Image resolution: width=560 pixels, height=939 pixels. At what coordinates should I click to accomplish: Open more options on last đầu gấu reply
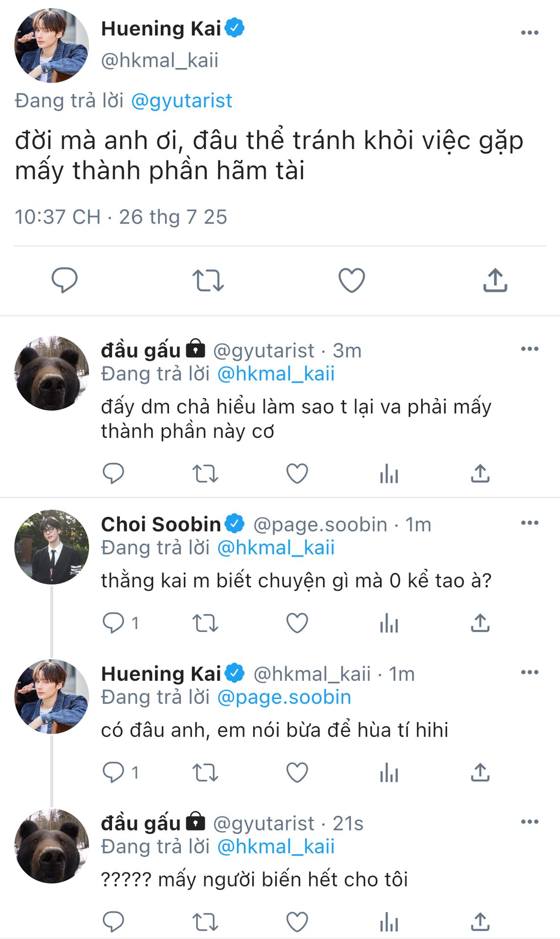(x=529, y=822)
